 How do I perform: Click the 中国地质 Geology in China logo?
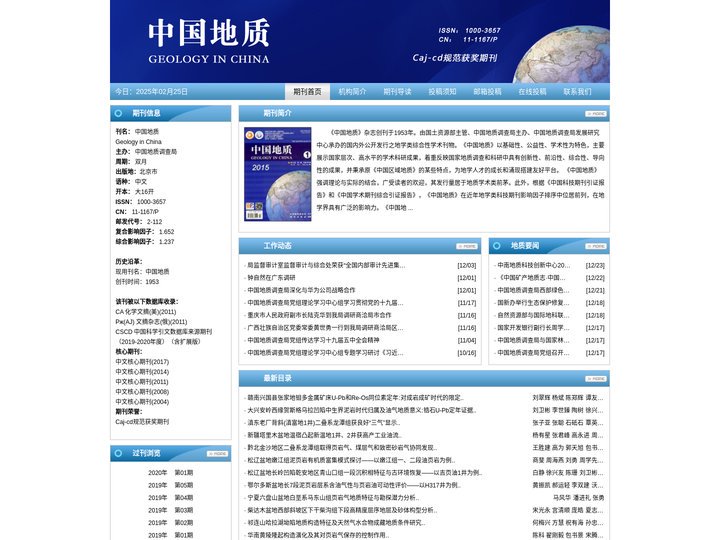pyautogui.click(x=209, y=41)
